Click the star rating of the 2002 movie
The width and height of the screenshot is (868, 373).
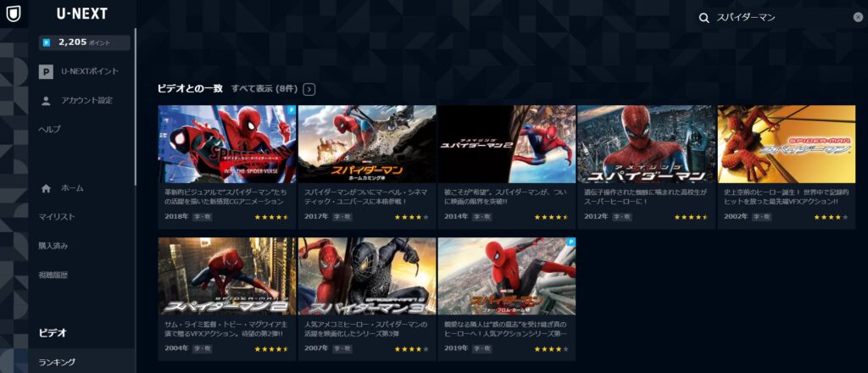pyautogui.click(x=831, y=217)
